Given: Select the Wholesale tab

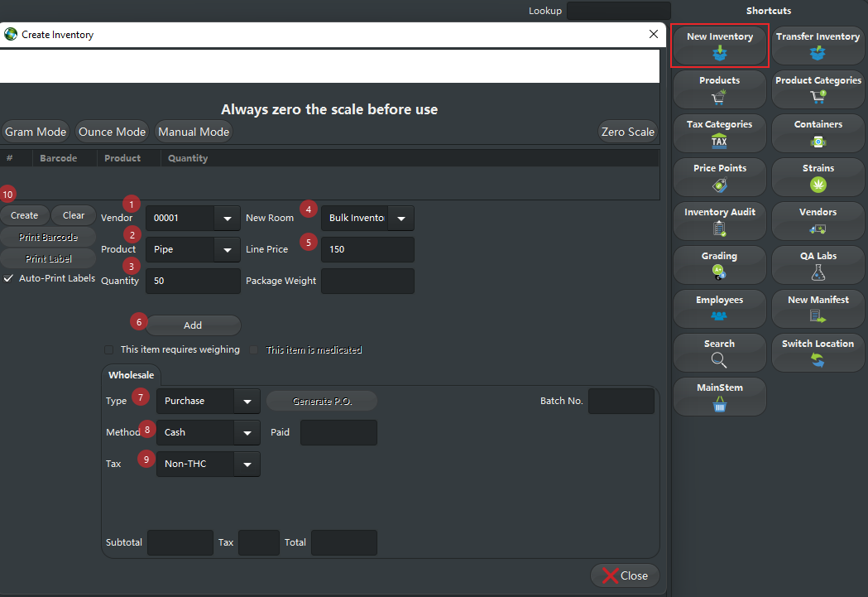Looking at the screenshot, I should [131, 375].
